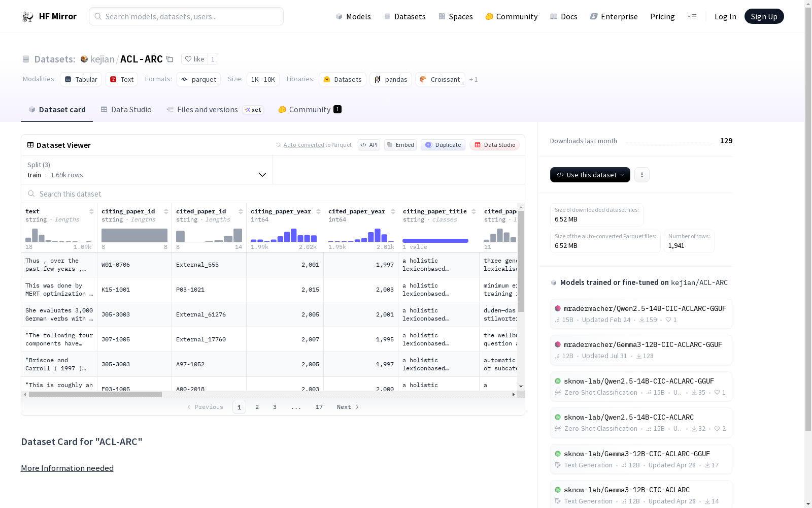The width and height of the screenshot is (812, 508).
Task: Click the HF Mirror logo icon
Action: [x=28, y=17]
